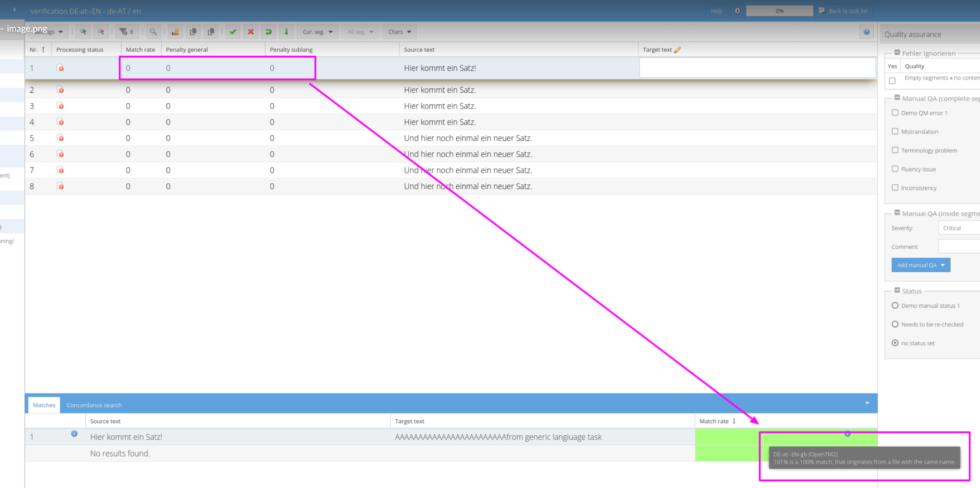Click the green checkmark save icon
This screenshot has height=488, width=980.
(233, 32)
